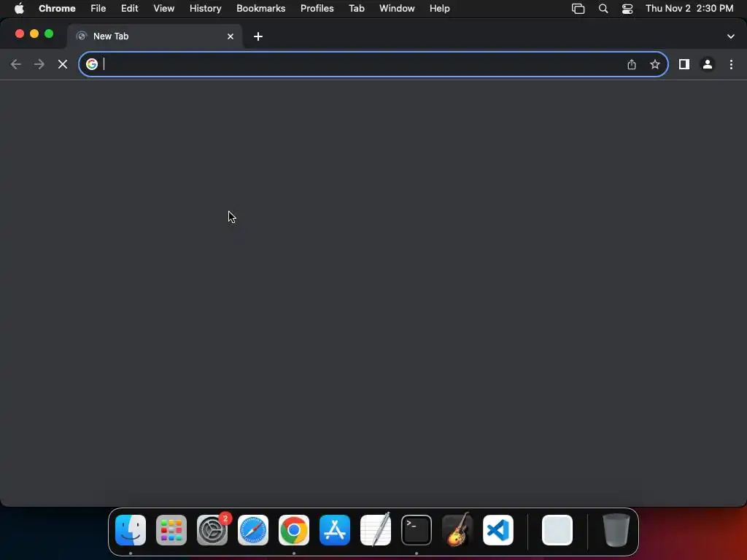
Task: Open Spotlight search in menu bar
Action: click(603, 9)
